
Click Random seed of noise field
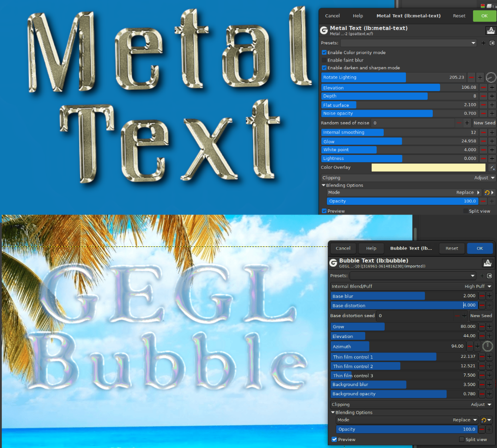pyautogui.click(x=413, y=123)
